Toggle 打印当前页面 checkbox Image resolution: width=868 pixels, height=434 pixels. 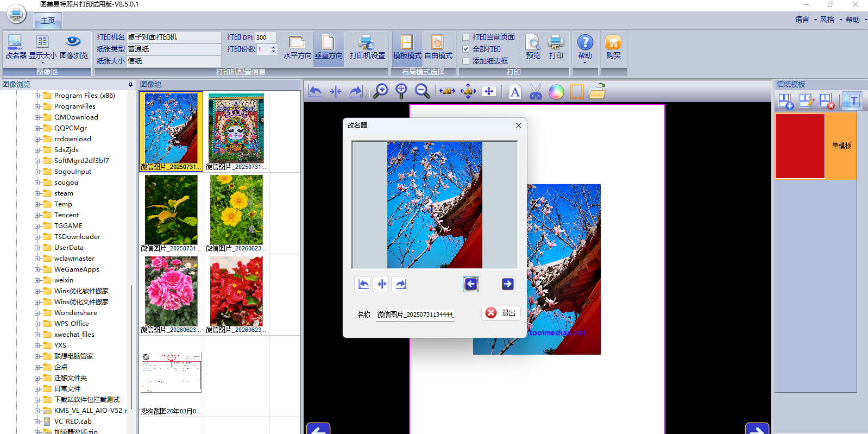tap(466, 37)
